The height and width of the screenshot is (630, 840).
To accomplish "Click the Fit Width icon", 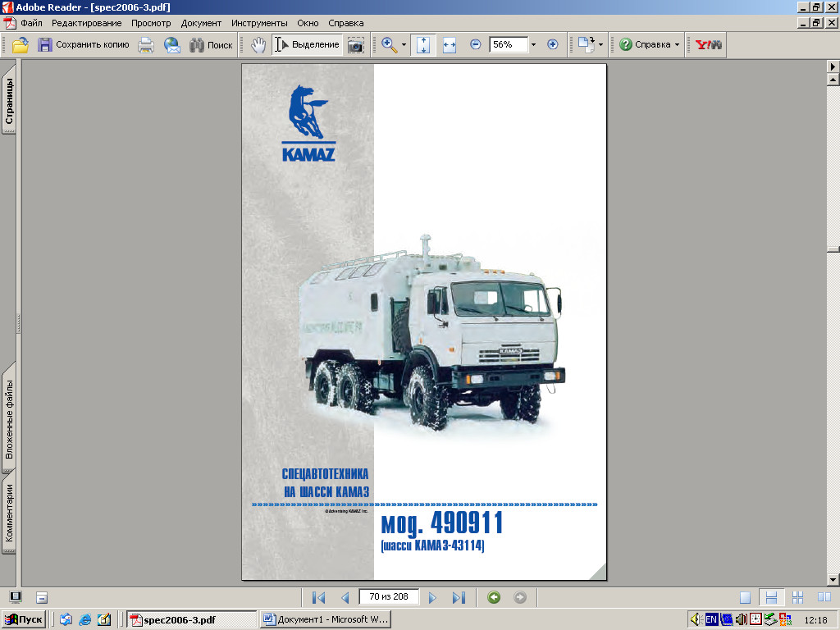I will coord(450,45).
